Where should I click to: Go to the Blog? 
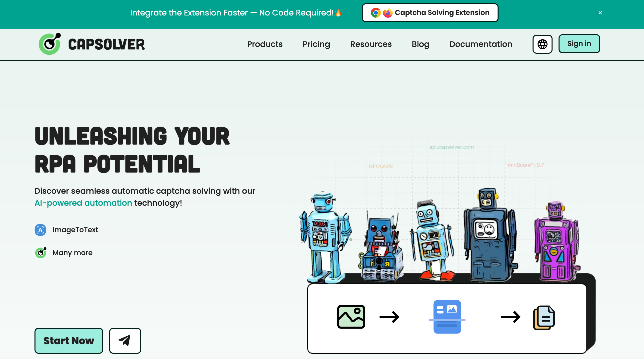(x=420, y=44)
